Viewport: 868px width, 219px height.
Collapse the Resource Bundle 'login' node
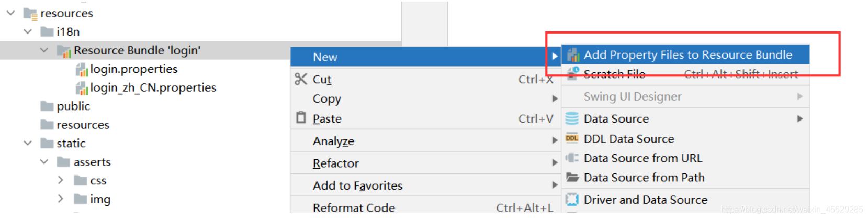(x=44, y=50)
